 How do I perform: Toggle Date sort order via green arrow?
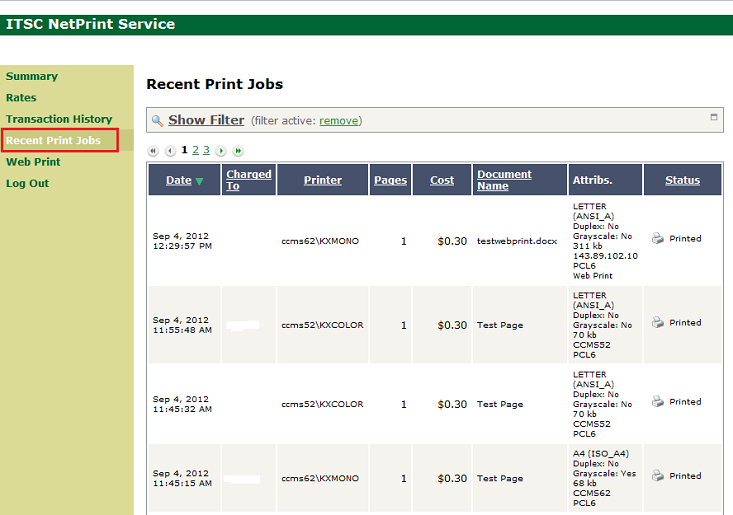(199, 181)
